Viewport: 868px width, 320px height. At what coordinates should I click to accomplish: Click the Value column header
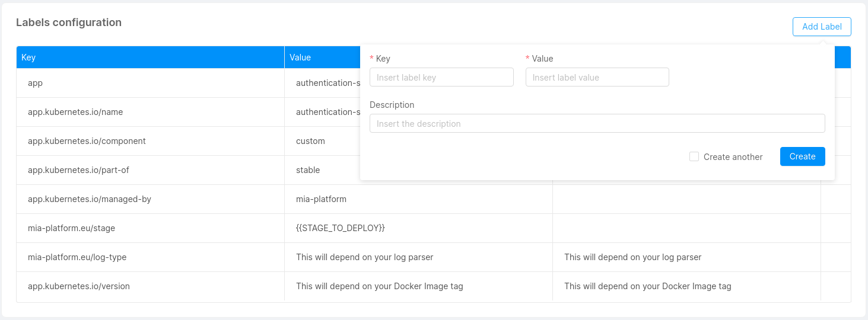coord(320,57)
